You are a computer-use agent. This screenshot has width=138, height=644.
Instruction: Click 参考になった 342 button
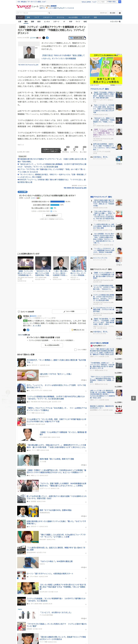(78, 330)
